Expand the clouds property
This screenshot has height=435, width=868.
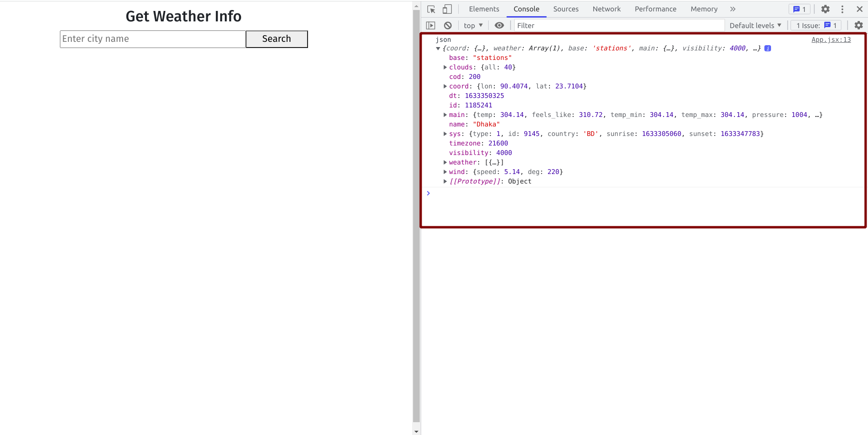tap(445, 68)
